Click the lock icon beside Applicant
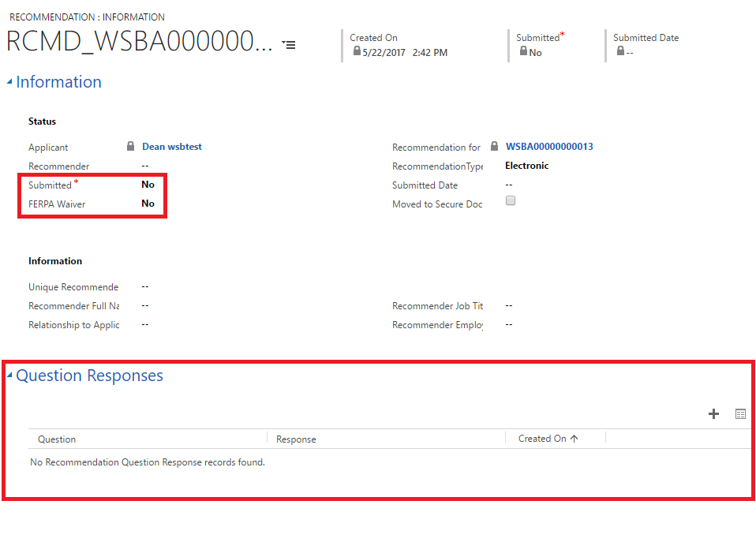756x542 pixels. pos(131,147)
